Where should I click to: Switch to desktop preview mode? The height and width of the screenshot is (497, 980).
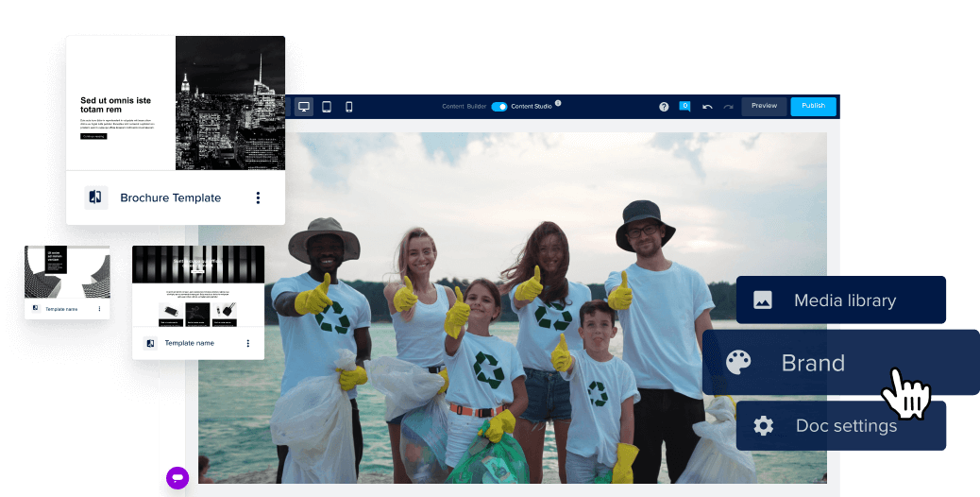[304, 107]
